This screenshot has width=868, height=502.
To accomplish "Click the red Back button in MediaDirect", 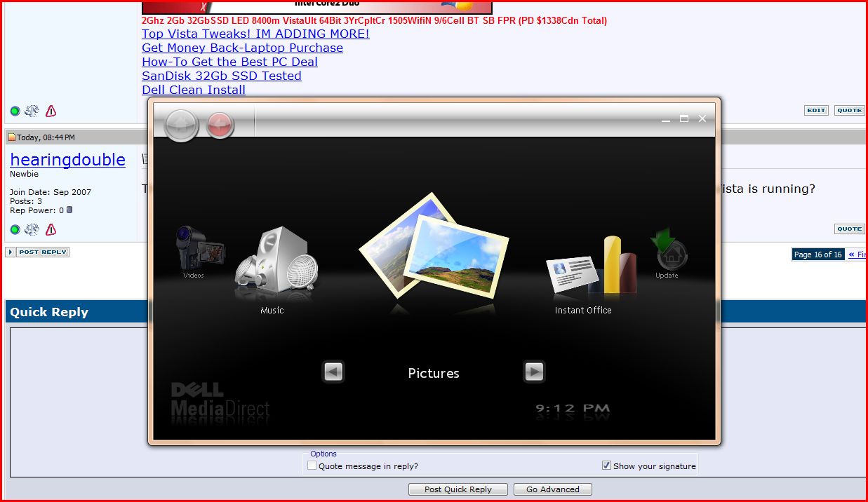I will click(x=220, y=125).
